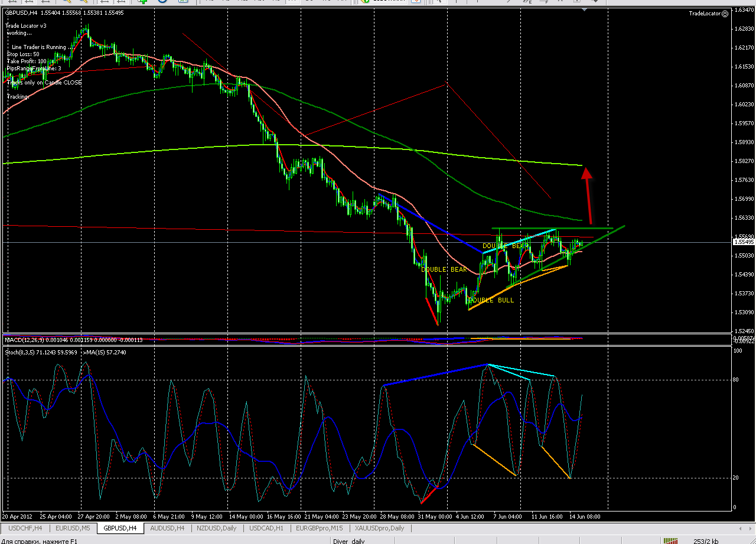
Task: Click the 1.58270 price scale value
Action: click(743, 161)
